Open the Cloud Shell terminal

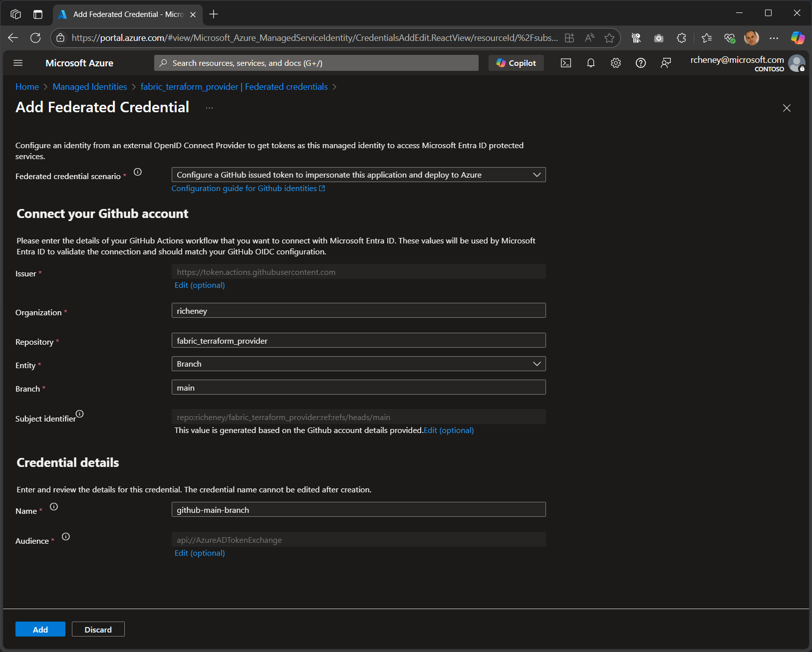coord(566,63)
